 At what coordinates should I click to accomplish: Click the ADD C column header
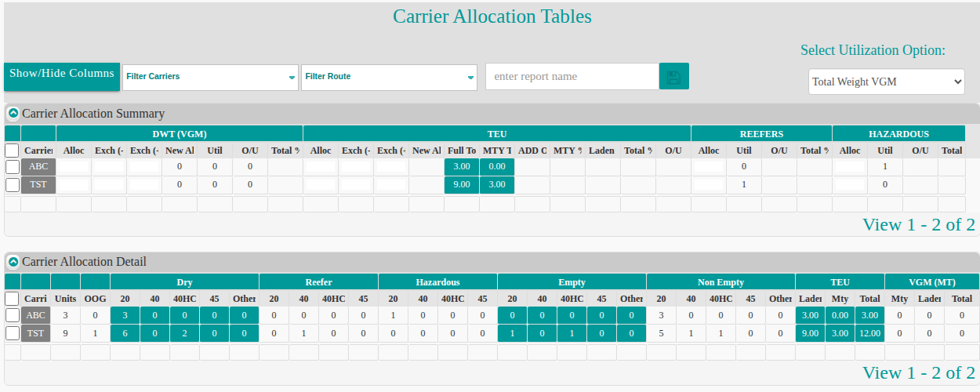(532, 151)
